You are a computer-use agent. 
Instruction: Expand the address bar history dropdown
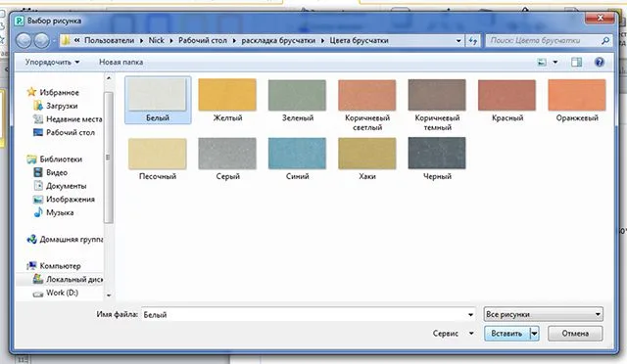point(458,40)
